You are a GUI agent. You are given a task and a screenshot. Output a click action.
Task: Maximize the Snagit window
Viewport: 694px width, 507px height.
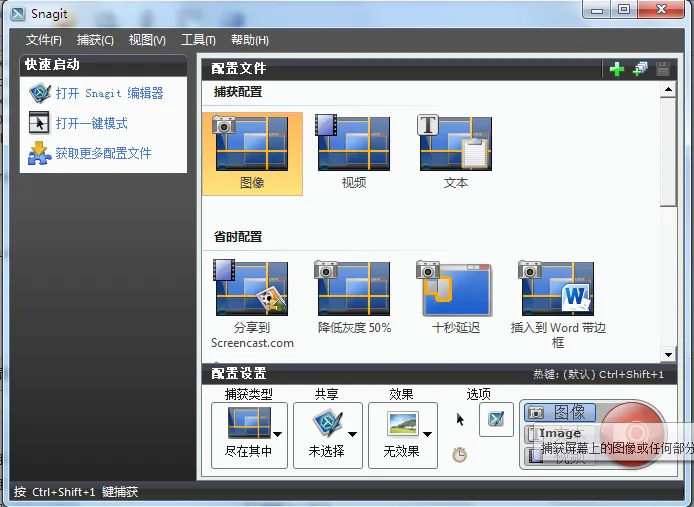624,10
